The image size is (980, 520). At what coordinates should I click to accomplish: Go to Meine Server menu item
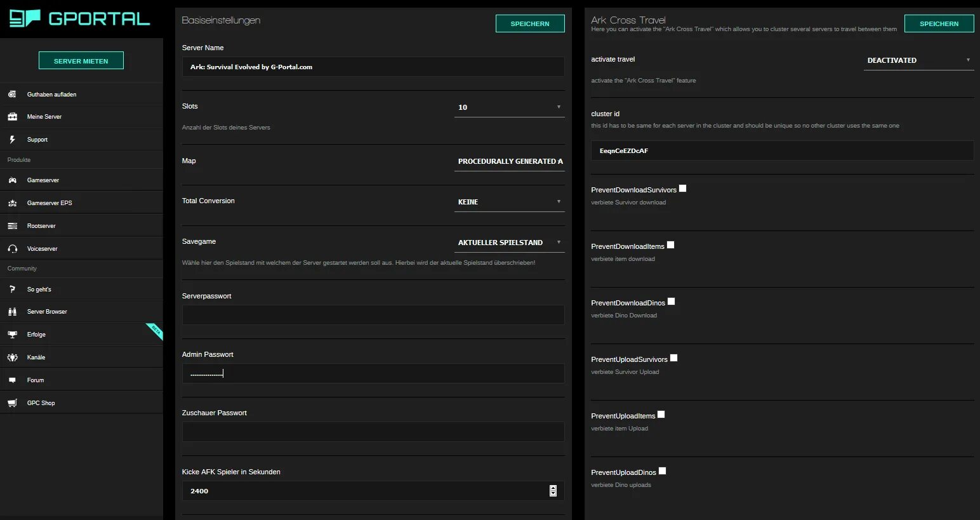point(81,117)
